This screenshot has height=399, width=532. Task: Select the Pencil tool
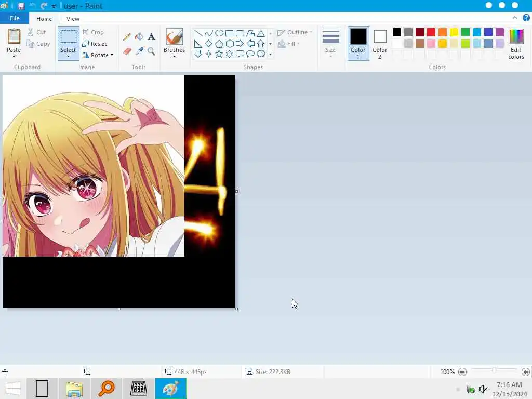127,37
